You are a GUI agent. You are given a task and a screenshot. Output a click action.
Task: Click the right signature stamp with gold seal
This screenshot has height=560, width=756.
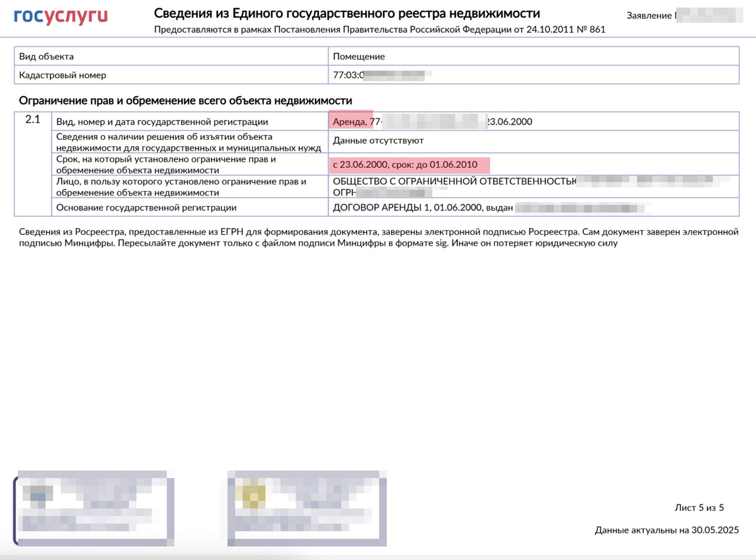click(x=306, y=507)
